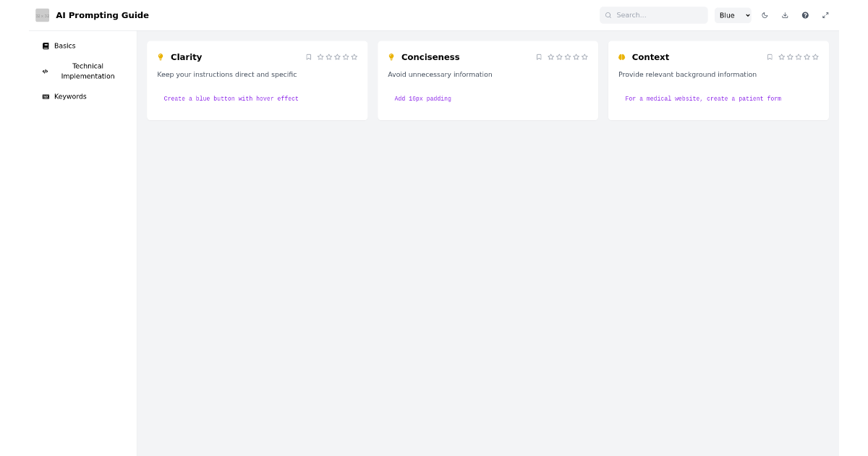868x456 pixels.
Task: Open the Blue theme dropdown
Action: click(733, 14)
